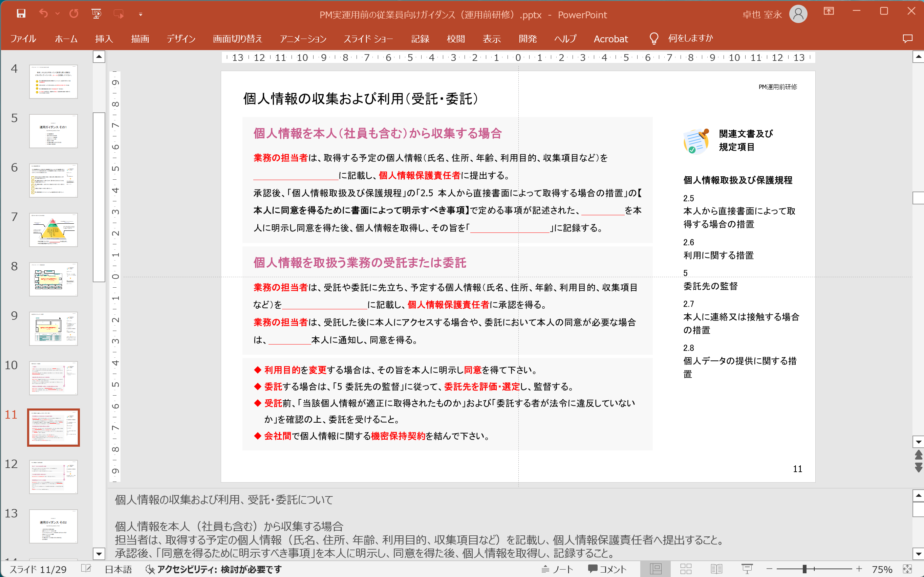Select slide 9 thumbnail

(53, 329)
